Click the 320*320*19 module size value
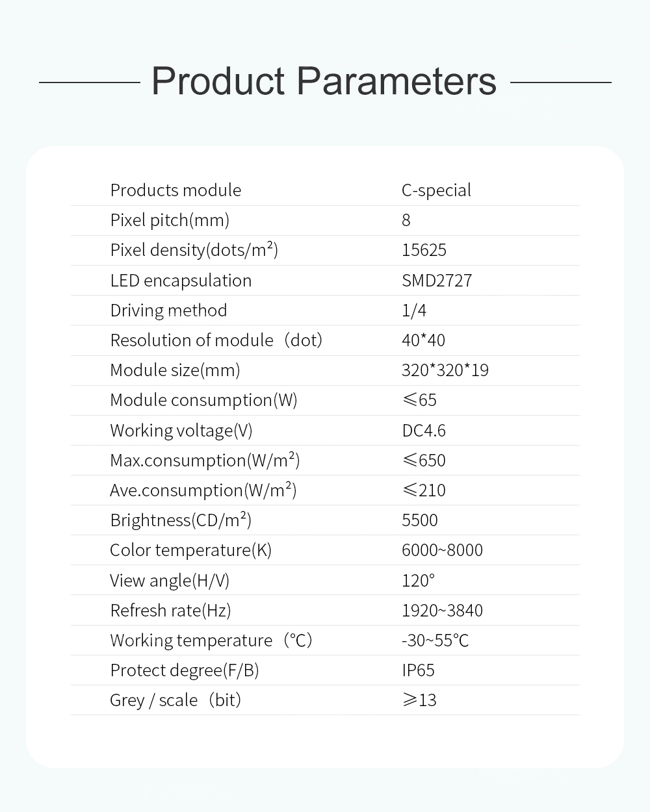Screen dimensions: 650x812 [445, 370]
